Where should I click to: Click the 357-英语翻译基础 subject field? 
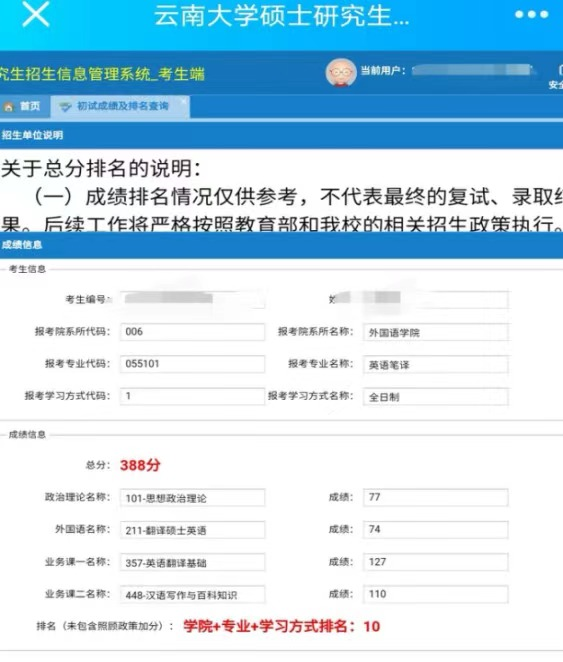coord(192,562)
